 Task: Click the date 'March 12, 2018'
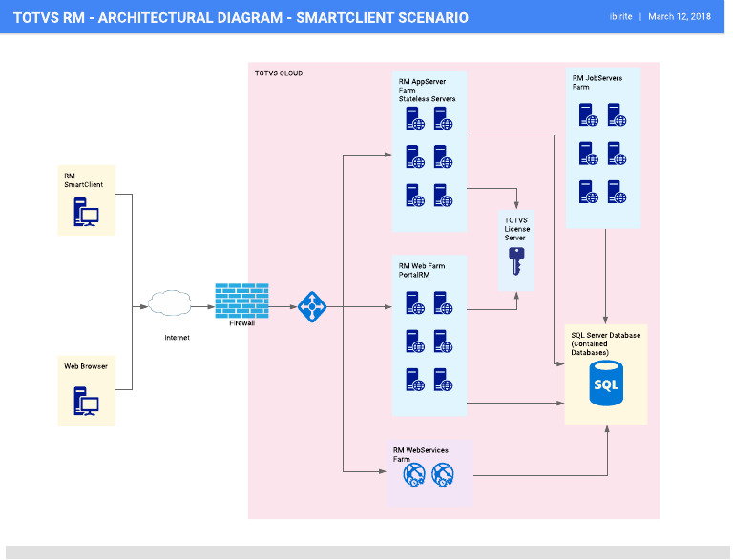(x=680, y=17)
